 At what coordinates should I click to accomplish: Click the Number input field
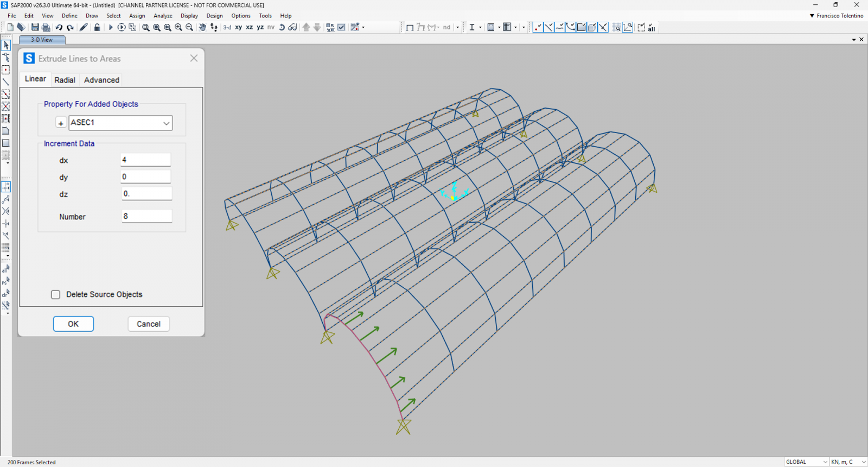[x=146, y=216]
